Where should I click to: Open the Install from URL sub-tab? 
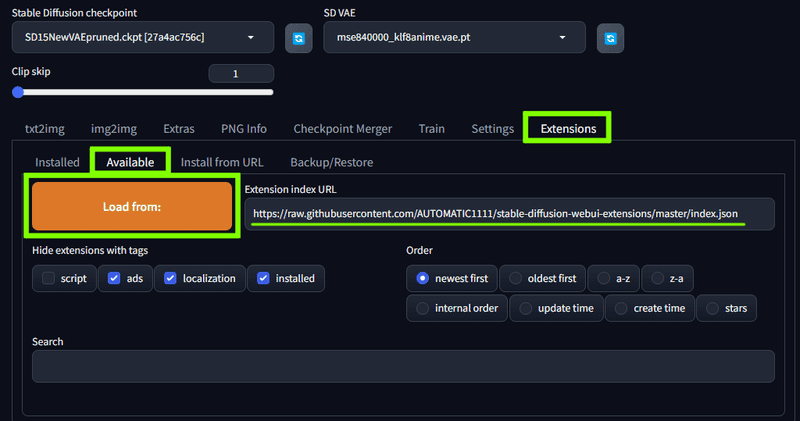(222, 162)
